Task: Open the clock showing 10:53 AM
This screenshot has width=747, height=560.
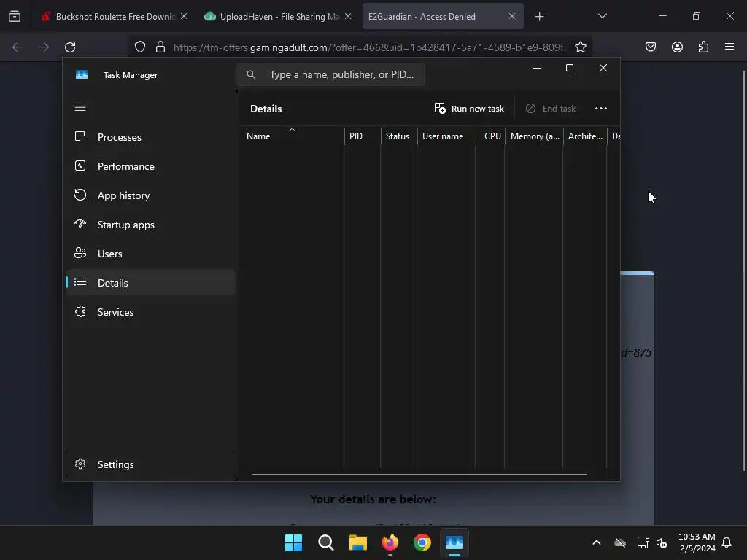Action: (x=697, y=542)
